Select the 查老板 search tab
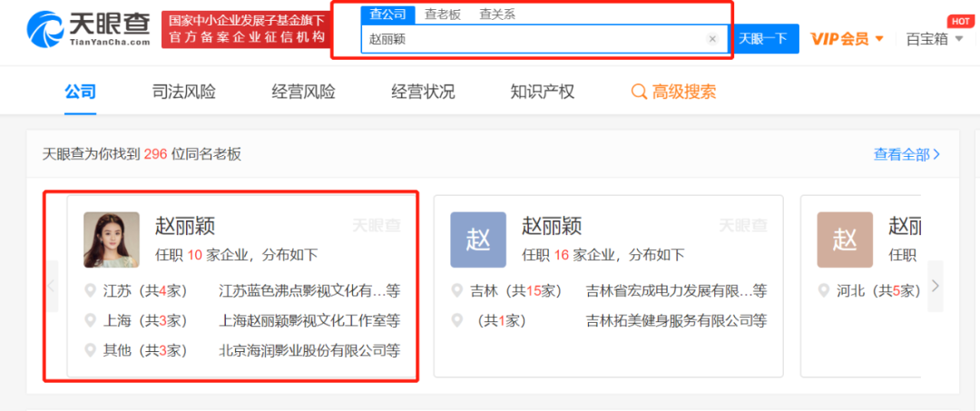The image size is (980, 411). tap(443, 15)
